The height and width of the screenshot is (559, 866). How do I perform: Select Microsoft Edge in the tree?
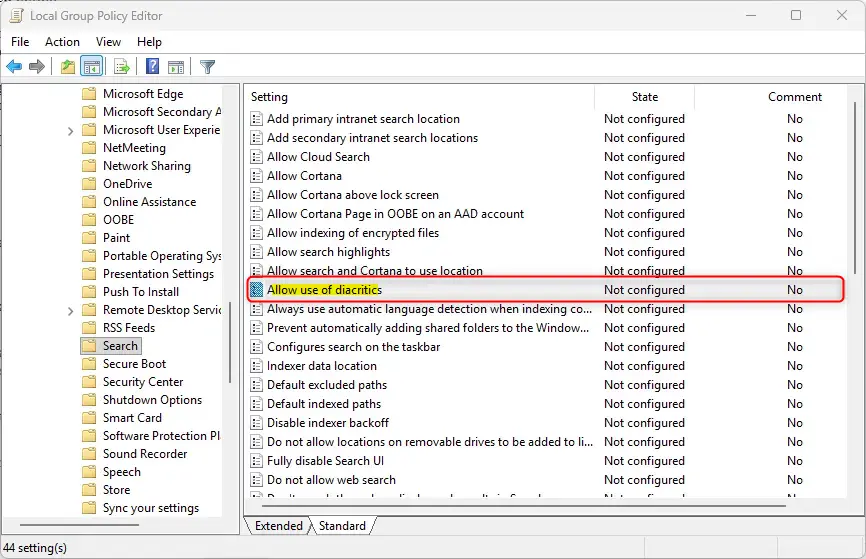[143, 94]
